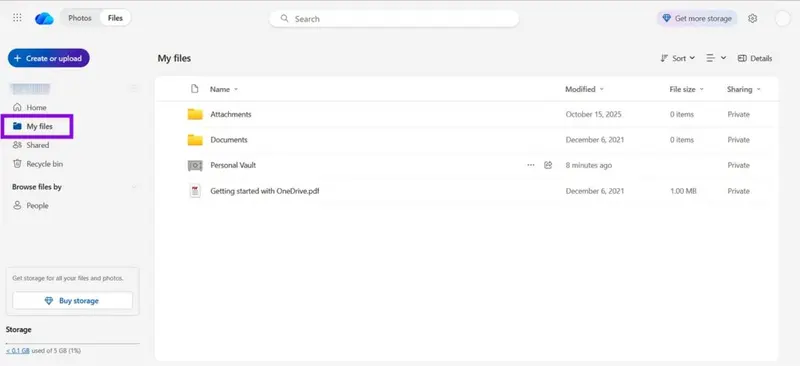Click the 1.00 MB file size
800x366 pixels.
point(683,191)
